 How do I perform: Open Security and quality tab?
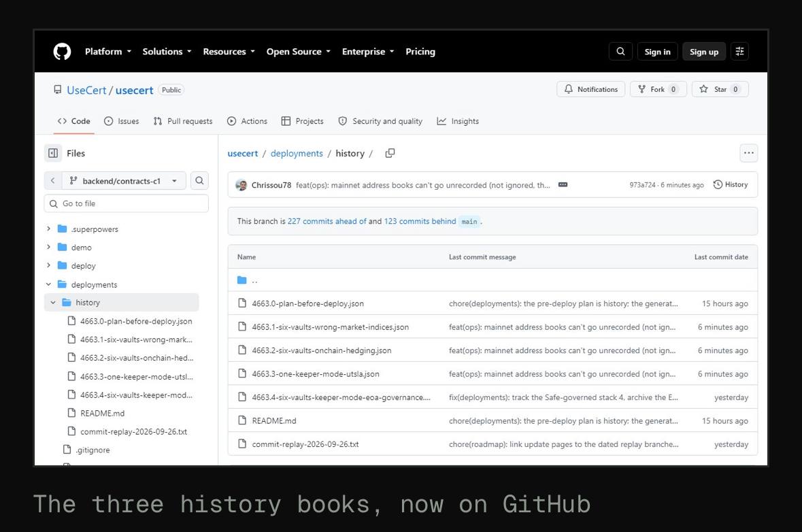pos(380,121)
